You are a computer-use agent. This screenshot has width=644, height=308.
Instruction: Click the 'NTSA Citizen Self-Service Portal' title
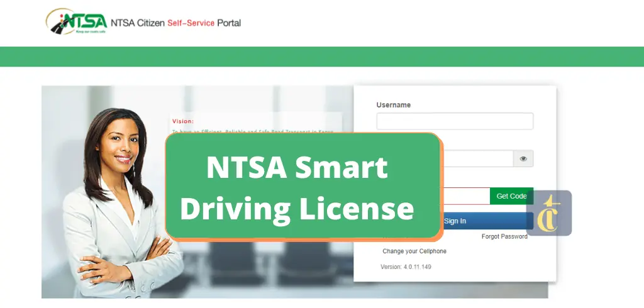[176, 23]
